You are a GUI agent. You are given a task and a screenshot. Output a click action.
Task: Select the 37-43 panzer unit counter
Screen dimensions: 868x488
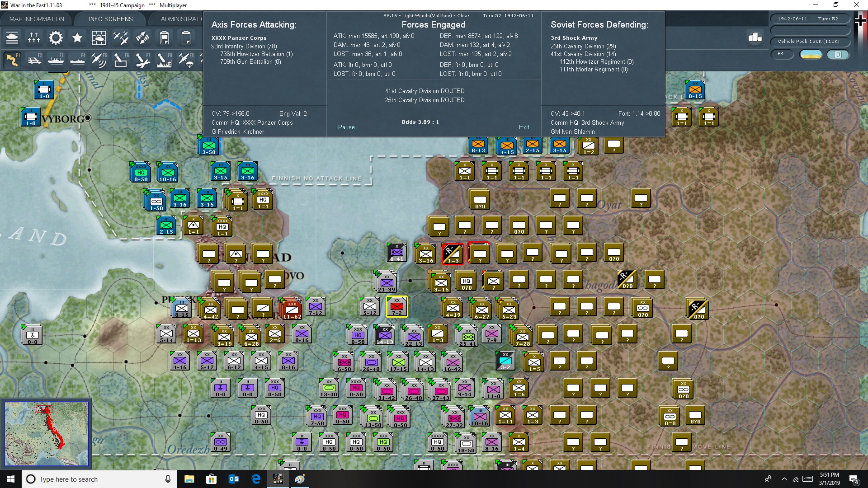[440, 390]
